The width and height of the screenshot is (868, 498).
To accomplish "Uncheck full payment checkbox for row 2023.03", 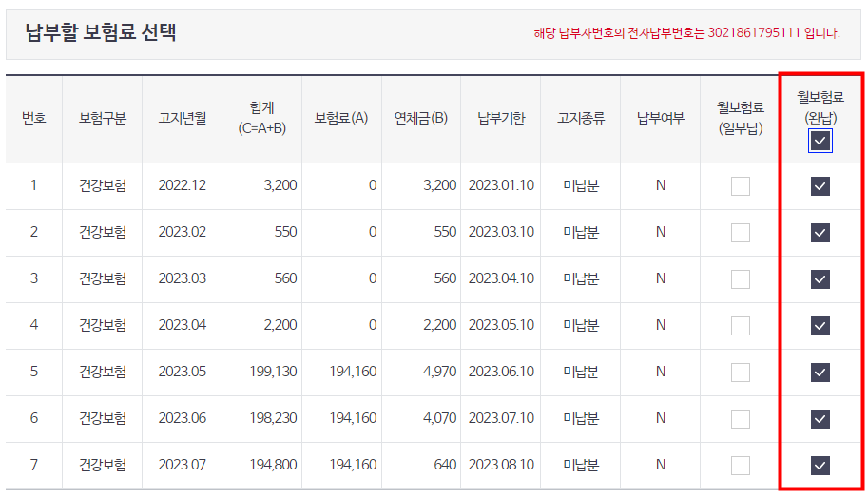I will pos(820,278).
